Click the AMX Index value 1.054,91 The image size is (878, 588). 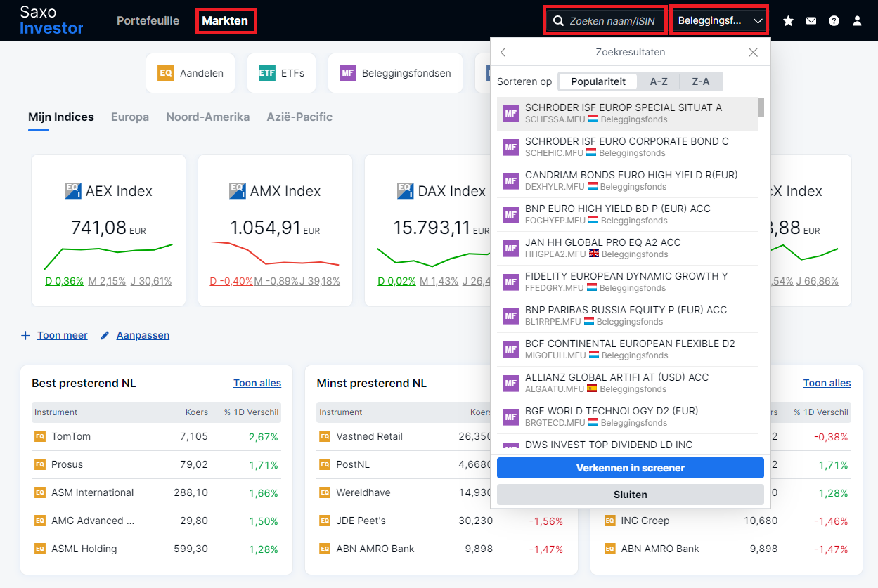click(265, 228)
